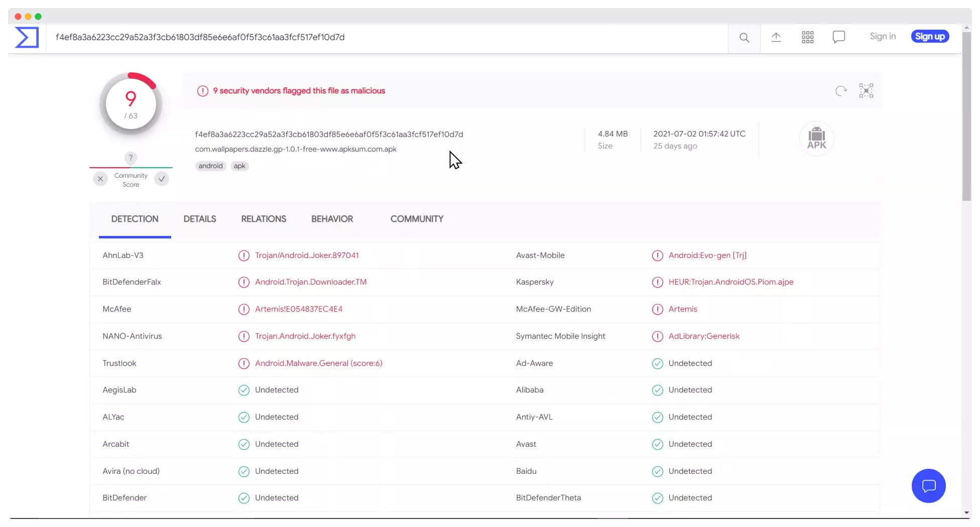Image resolution: width=980 pixels, height=527 pixels.
Task: Click the BitDefenderTheta vendor name
Action: 548,498
